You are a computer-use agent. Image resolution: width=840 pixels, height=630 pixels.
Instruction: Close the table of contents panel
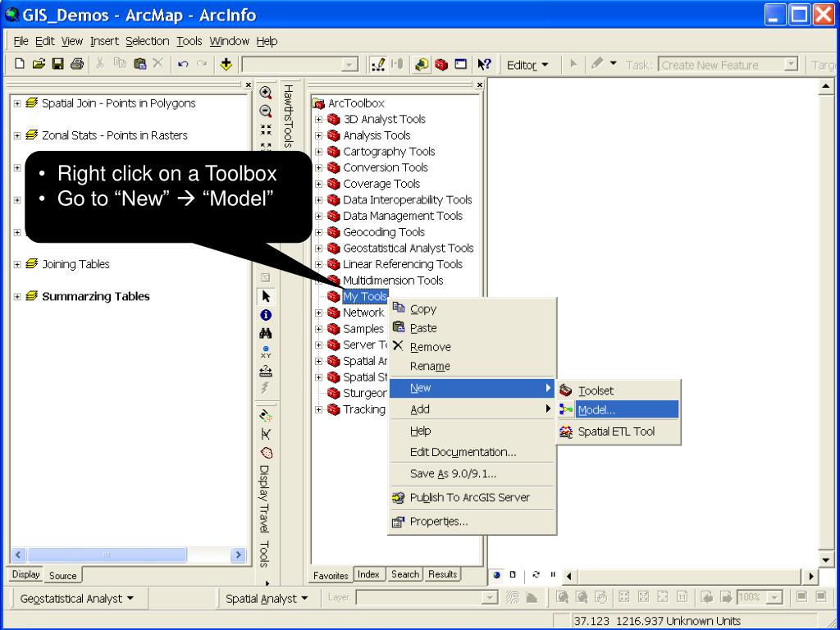click(248, 84)
